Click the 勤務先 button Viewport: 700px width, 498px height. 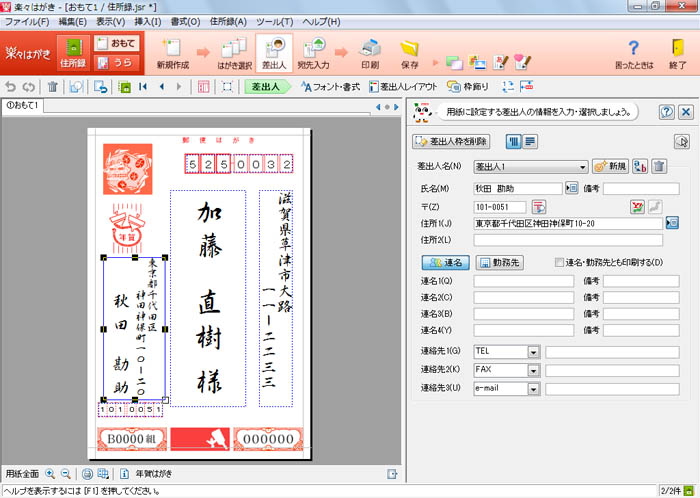[497, 263]
